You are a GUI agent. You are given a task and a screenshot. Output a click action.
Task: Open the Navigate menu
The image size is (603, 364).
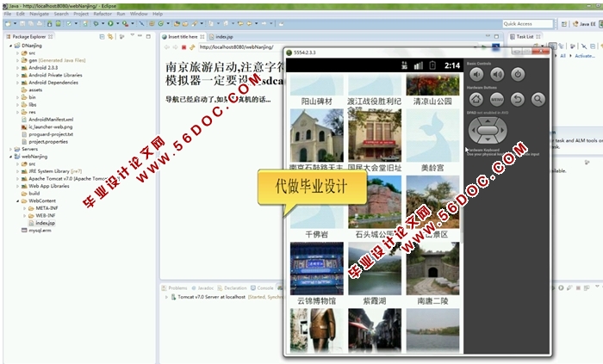(40, 14)
